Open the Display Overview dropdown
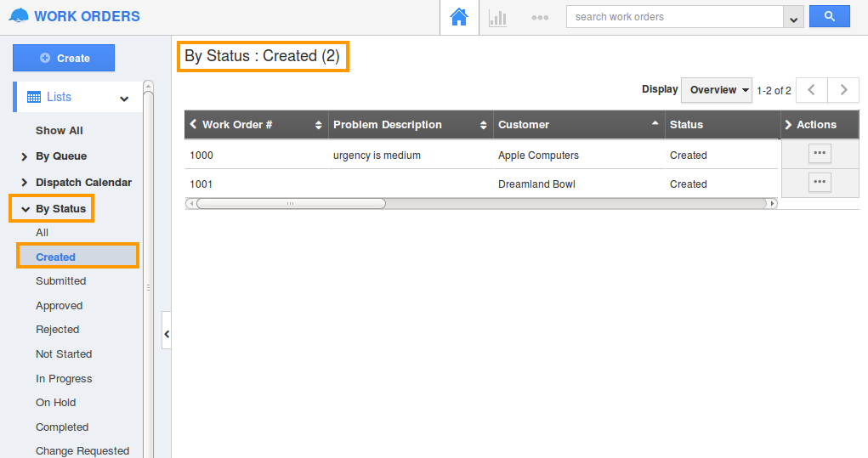The width and height of the screenshot is (868, 458). 717,90
